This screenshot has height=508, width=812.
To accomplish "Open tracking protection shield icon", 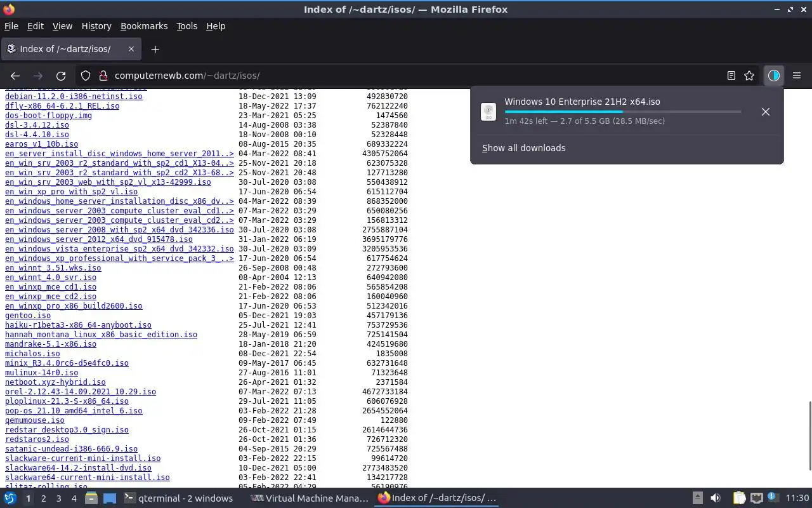I will (x=86, y=76).
